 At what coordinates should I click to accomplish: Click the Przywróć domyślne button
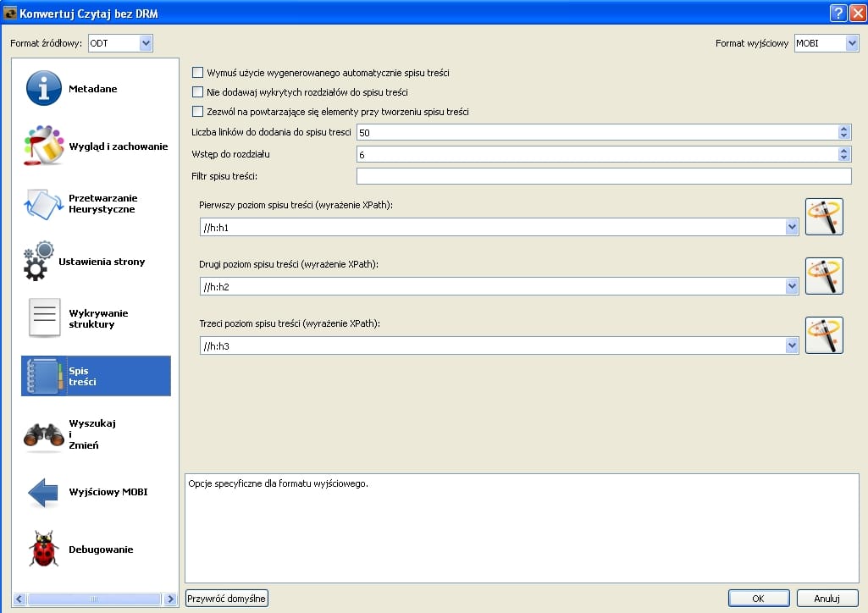pyautogui.click(x=226, y=599)
